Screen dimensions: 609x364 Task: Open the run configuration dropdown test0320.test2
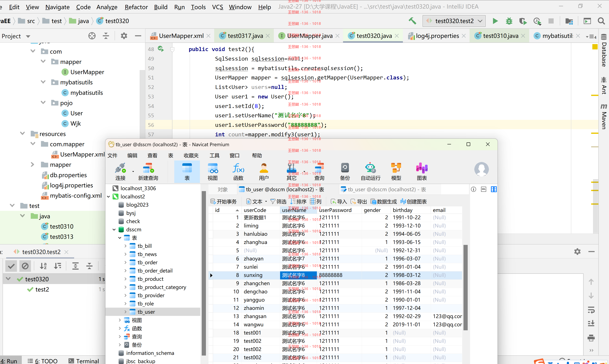pyautogui.click(x=454, y=21)
